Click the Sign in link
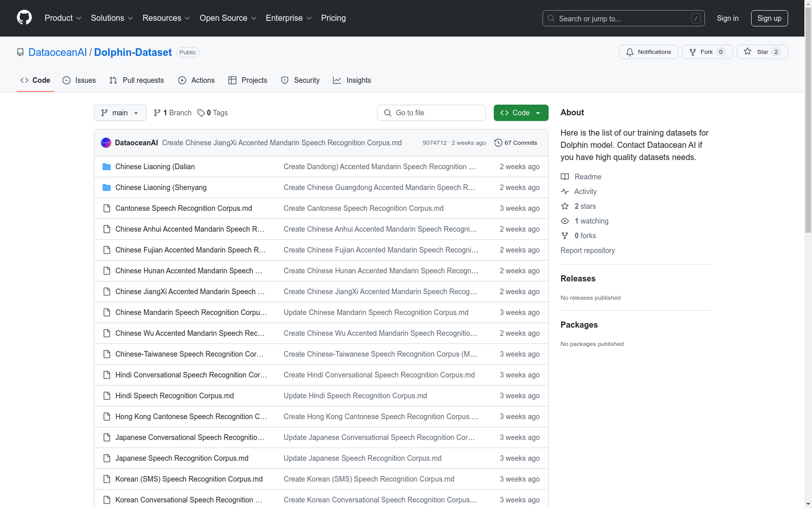The image size is (812, 508). click(728, 18)
